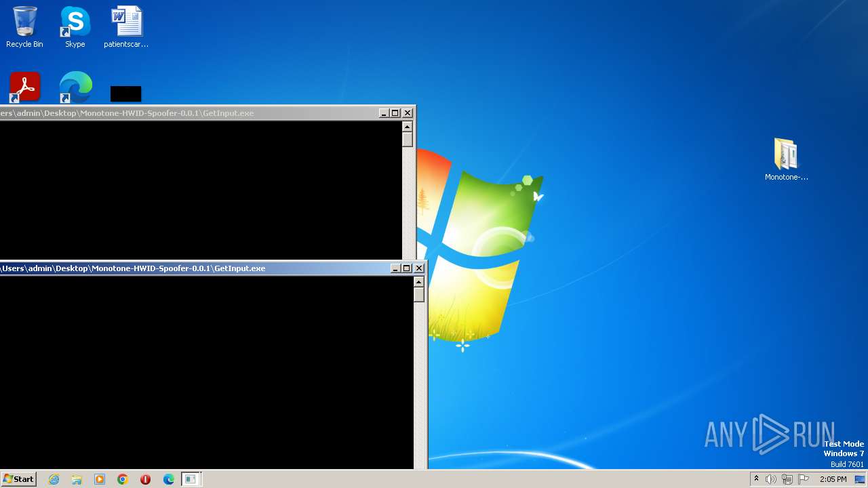Open Google Chrome from the taskbar

(x=123, y=479)
